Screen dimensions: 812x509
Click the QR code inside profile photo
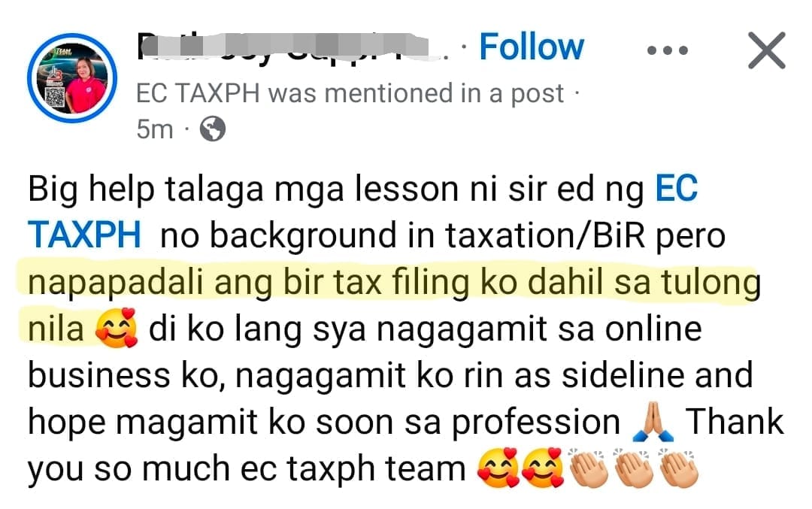[54, 97]
